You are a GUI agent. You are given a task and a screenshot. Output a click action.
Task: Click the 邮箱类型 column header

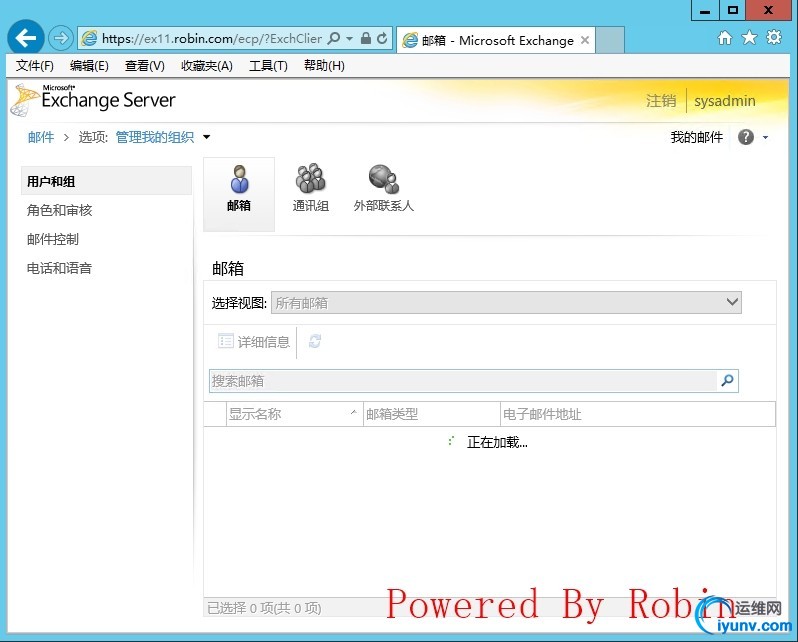[432, 414]
